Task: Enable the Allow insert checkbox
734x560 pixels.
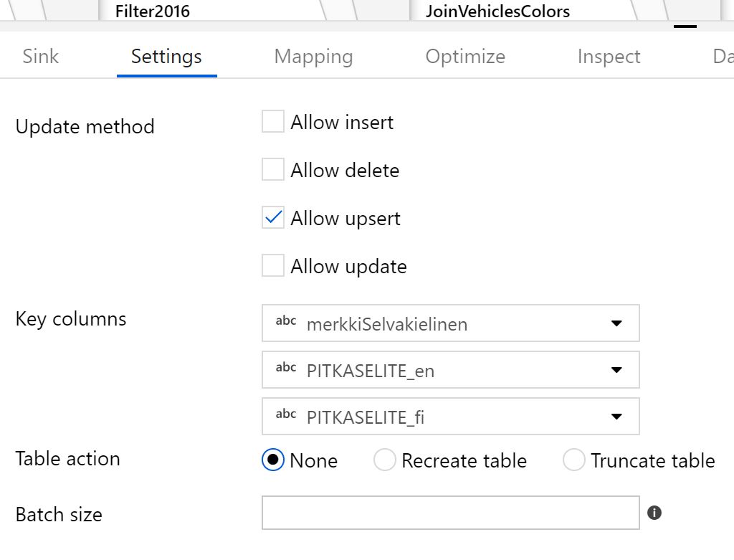Action: [x=273, y=122]
